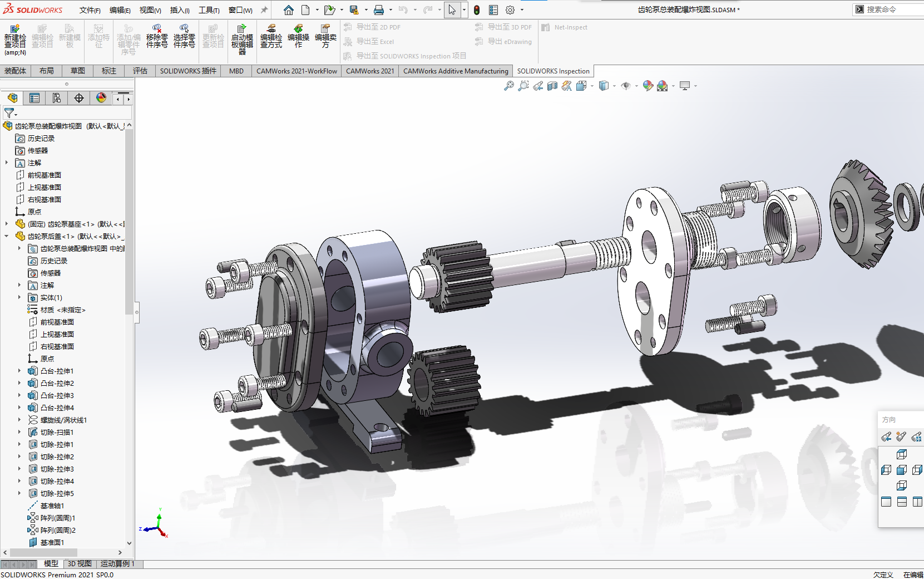Click the Apply Scene icon
Image resolution: width=924 pixels, height=579 pixels.
click(x=662, y=86)
